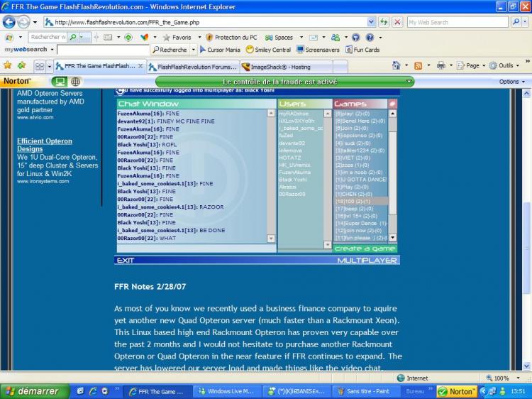Open the Home page icon
This screenshot has width=532, height=399.
click(x=397, y=66)
